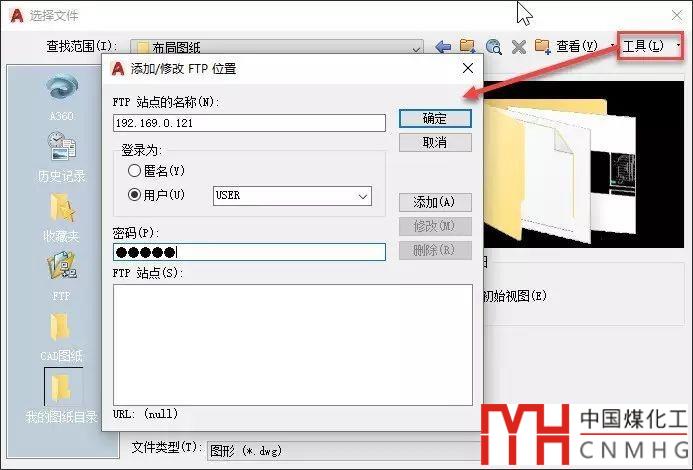This screenshot has height=470, width=693.
Task: Click the Delete X icon in file toolbar
Action: click(x=519, y=46)
